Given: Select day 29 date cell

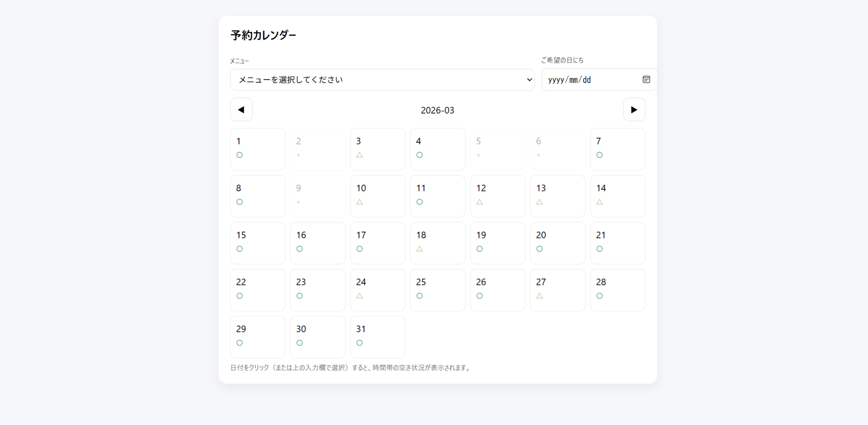Looking at the screenshot, I should [x=258, y=337].
